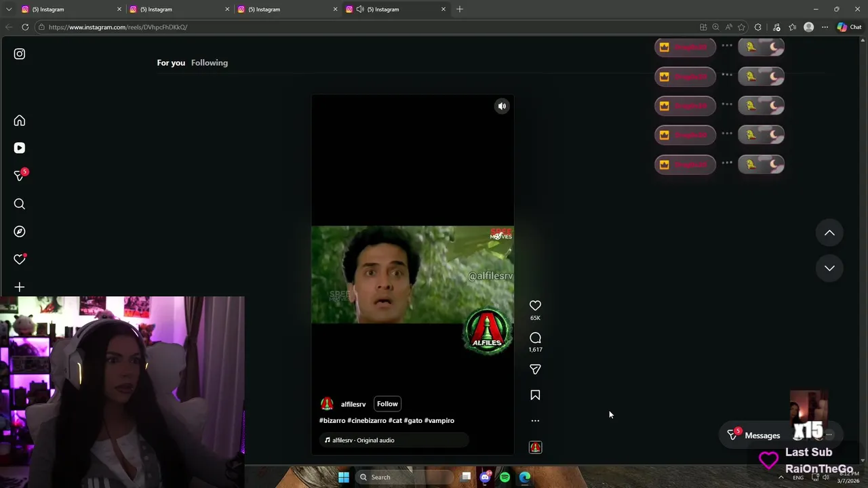Switch to the For you tab
This screenshot has height=488, width=868.
pos(171,63)
